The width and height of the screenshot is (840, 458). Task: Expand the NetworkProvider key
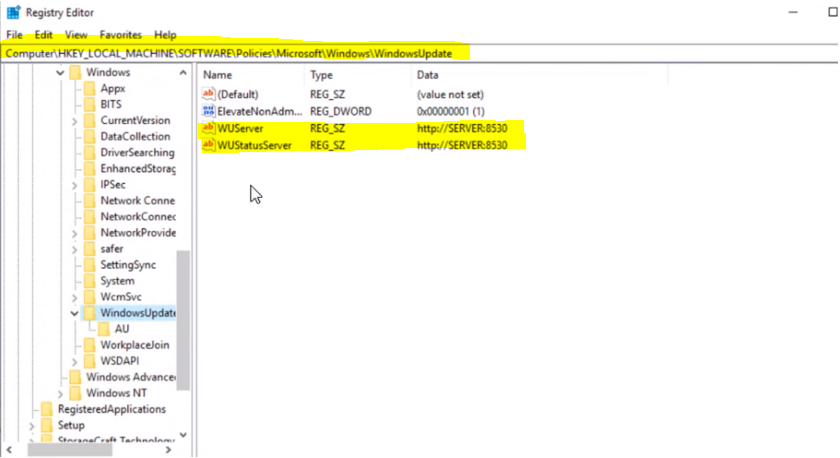click(x=74, y=234)
